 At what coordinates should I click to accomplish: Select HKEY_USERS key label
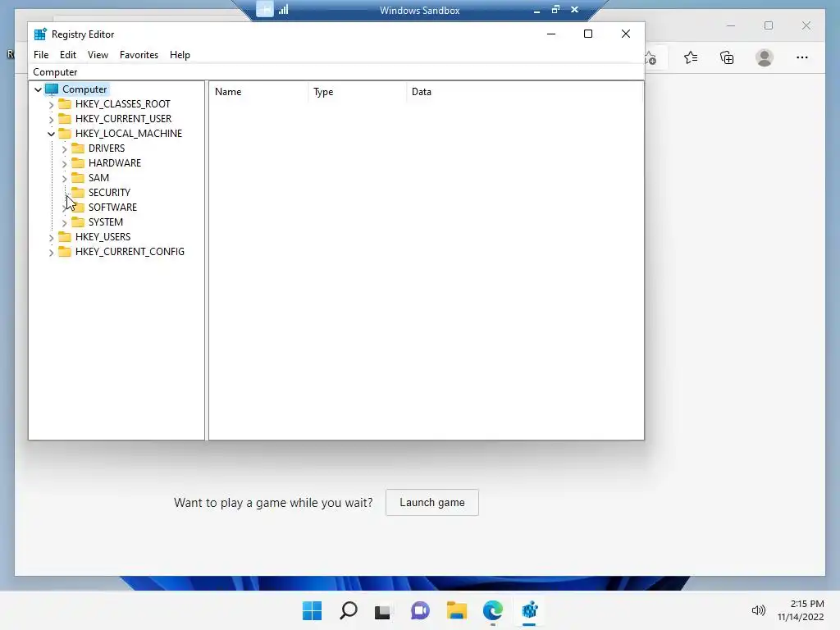[x=103, y=236]
